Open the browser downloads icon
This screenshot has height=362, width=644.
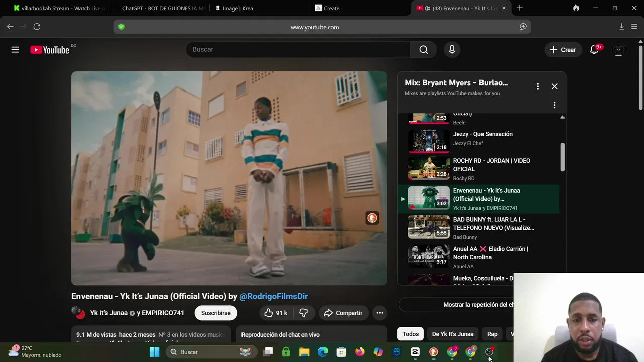tap(621, 27)
